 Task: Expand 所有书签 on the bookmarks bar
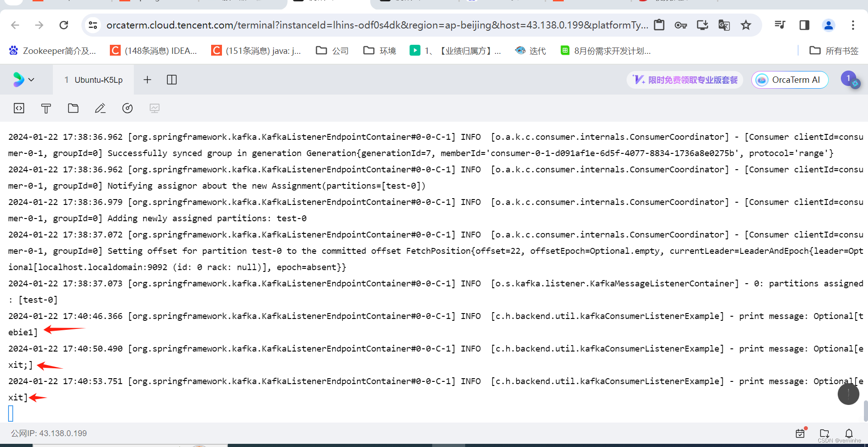coord(834,50)
